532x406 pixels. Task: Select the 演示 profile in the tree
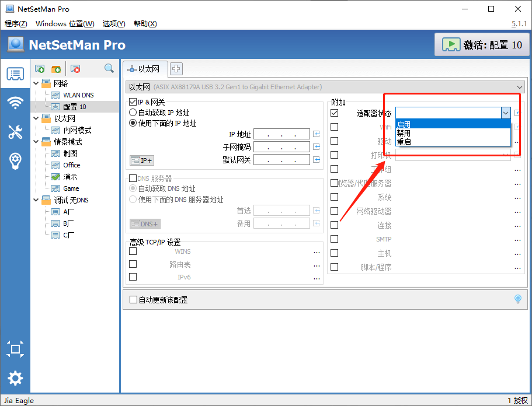[70, 177]
